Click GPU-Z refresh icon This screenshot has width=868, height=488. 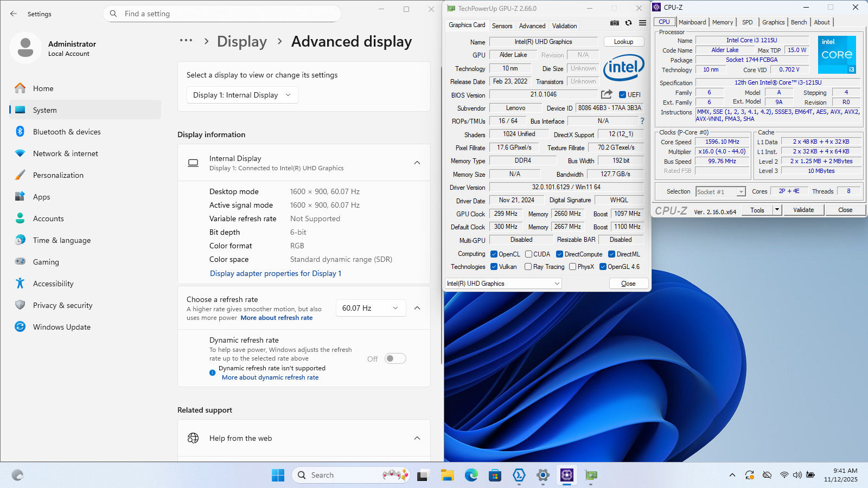628,23
